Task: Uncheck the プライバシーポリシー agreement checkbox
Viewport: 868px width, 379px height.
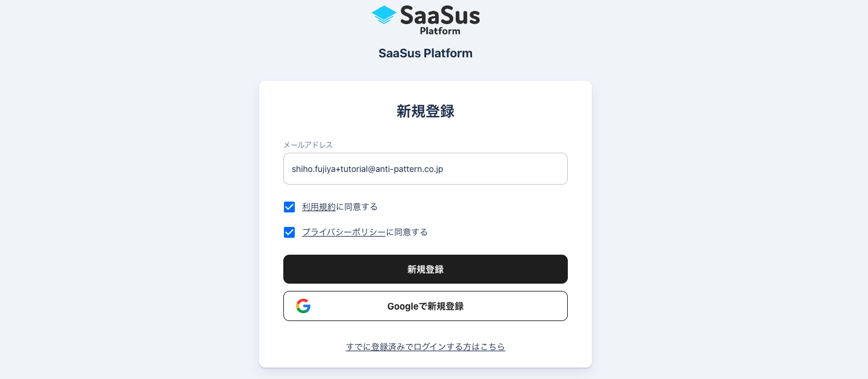Action: 289,232
